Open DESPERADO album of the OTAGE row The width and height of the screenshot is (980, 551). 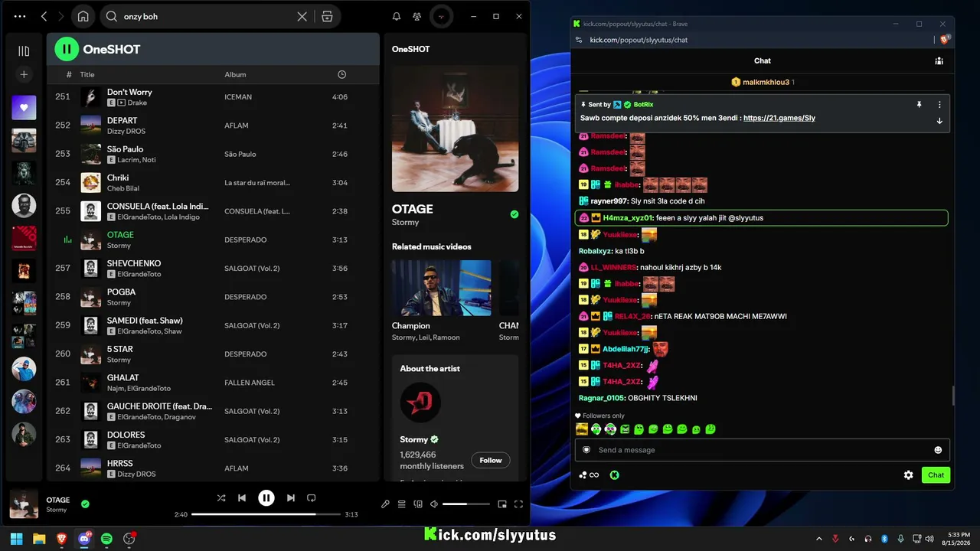pyautogui.click(x=246, y=240)
